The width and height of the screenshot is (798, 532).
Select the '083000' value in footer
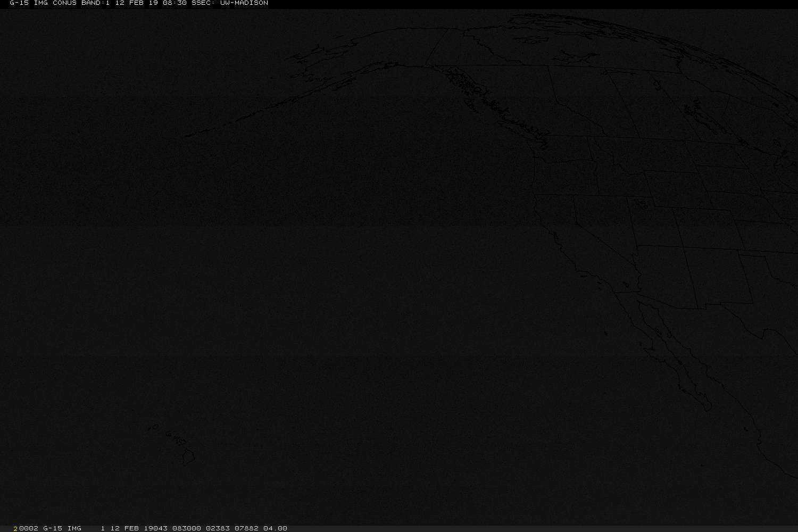pyautogui.click(x=187, y=528)
